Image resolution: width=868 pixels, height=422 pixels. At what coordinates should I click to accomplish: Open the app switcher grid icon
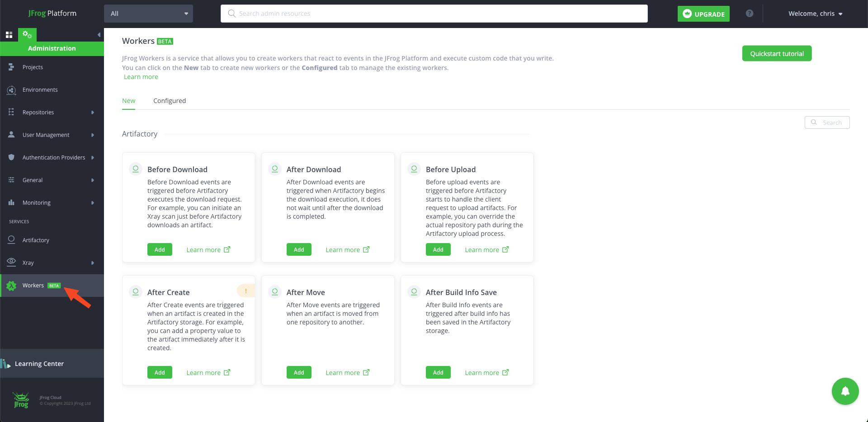coord(9,34)
